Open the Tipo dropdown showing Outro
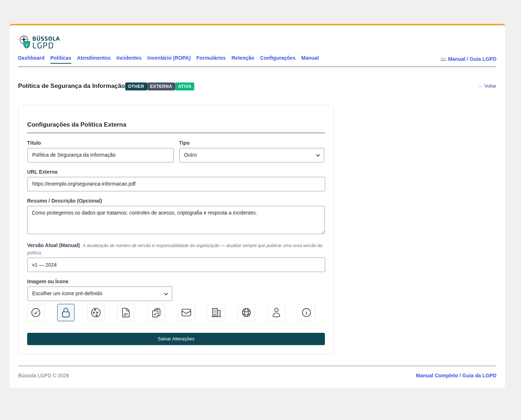This screenshot has width=521, height=420. 252,155
